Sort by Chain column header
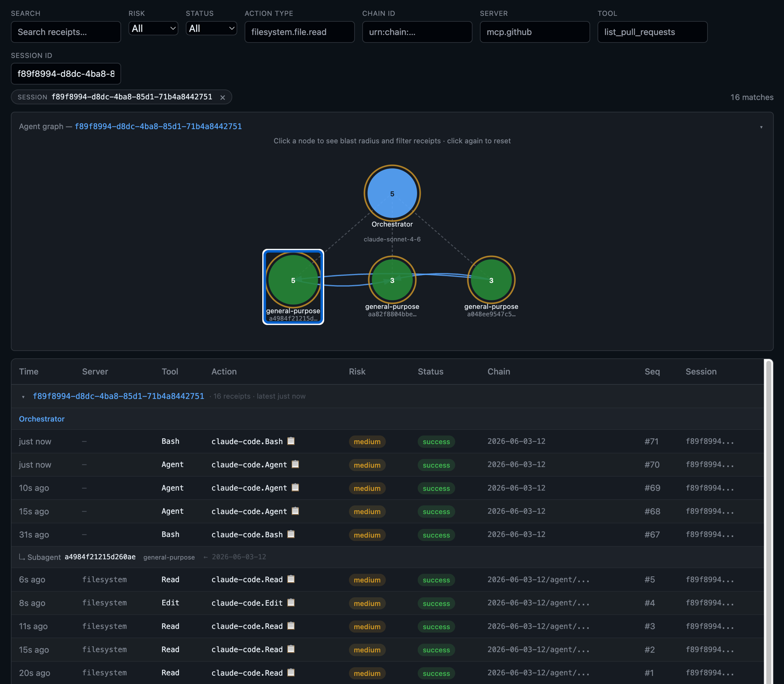The image size is (784, 684). [499, 371]
